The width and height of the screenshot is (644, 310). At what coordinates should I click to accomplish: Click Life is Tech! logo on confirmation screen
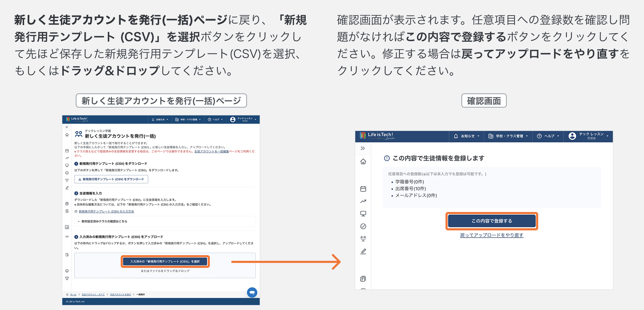377,136
